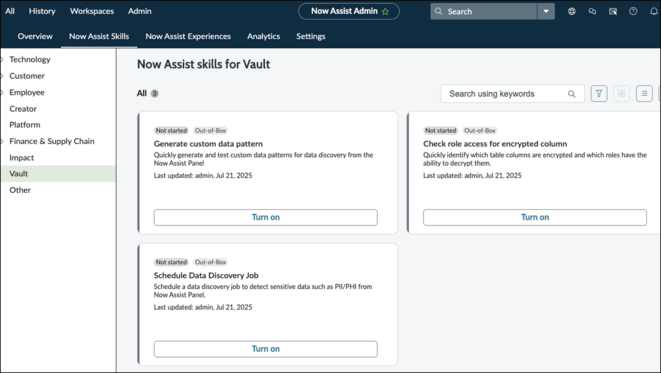Turn on Check role access for encrypted column
The height and width of the screenshot is (373, 661).
tap(535, 217)
